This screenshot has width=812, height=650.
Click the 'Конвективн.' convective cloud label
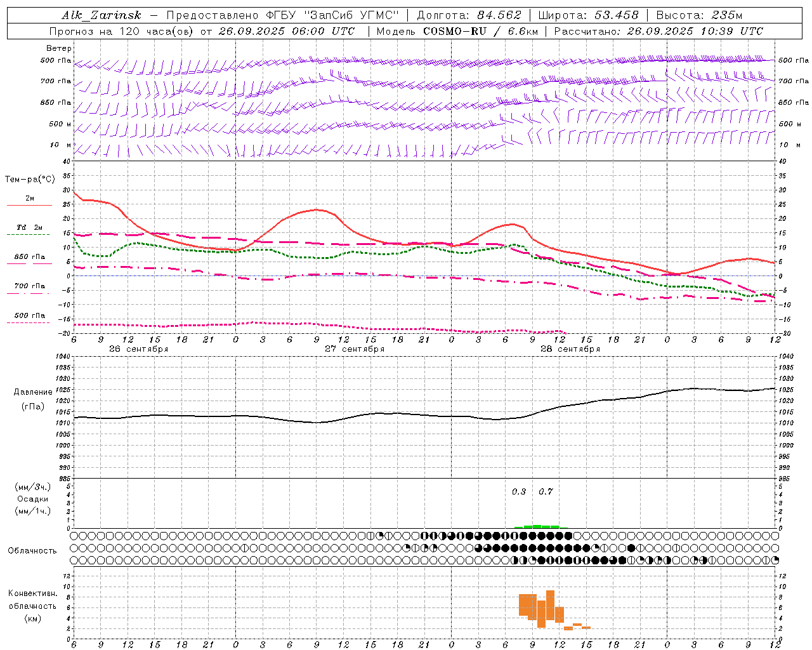coord(33,594)
